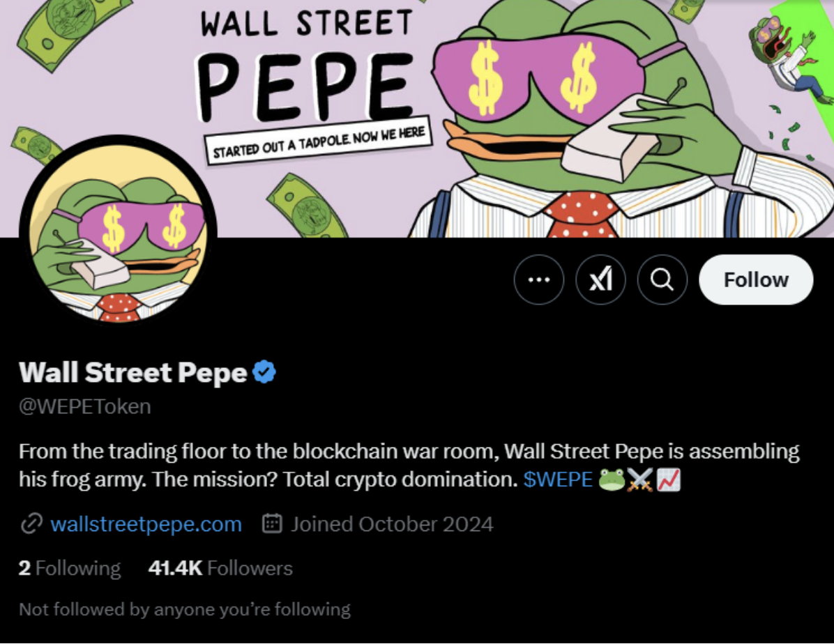Click the @WEPEToken handle text

click(85, 406)
